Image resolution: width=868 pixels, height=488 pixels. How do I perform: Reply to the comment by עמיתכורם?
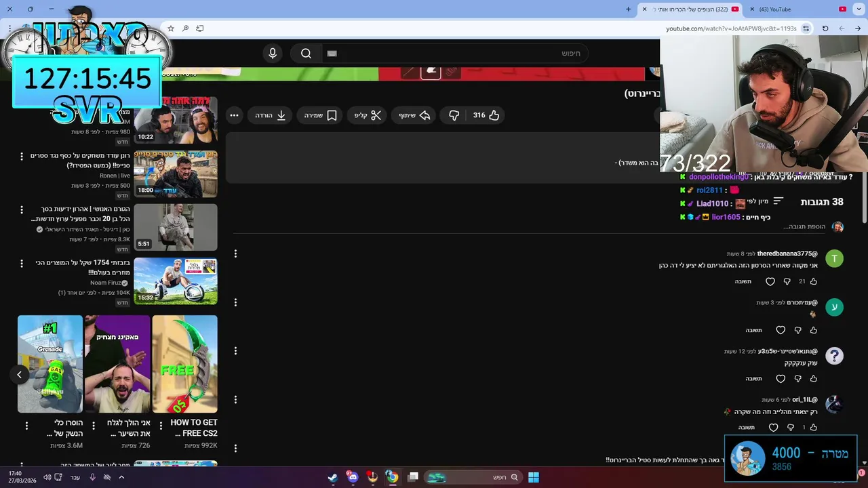tap(754, 330)
